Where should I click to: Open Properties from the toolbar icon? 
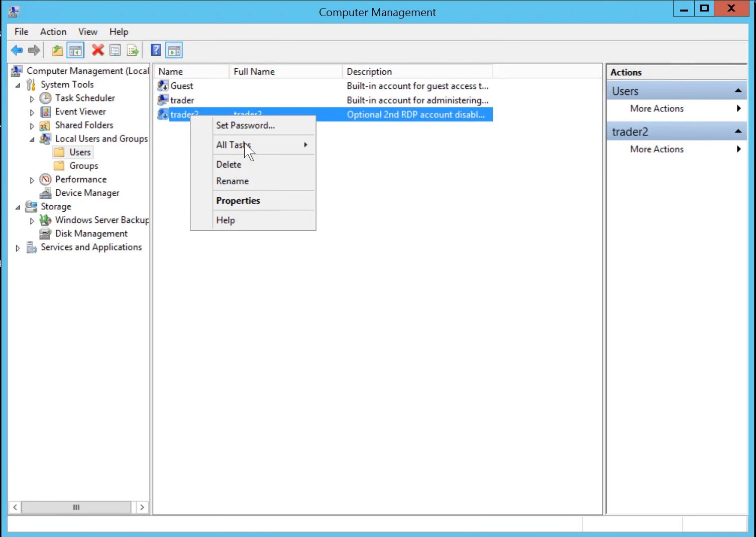(x=115, y=50)
